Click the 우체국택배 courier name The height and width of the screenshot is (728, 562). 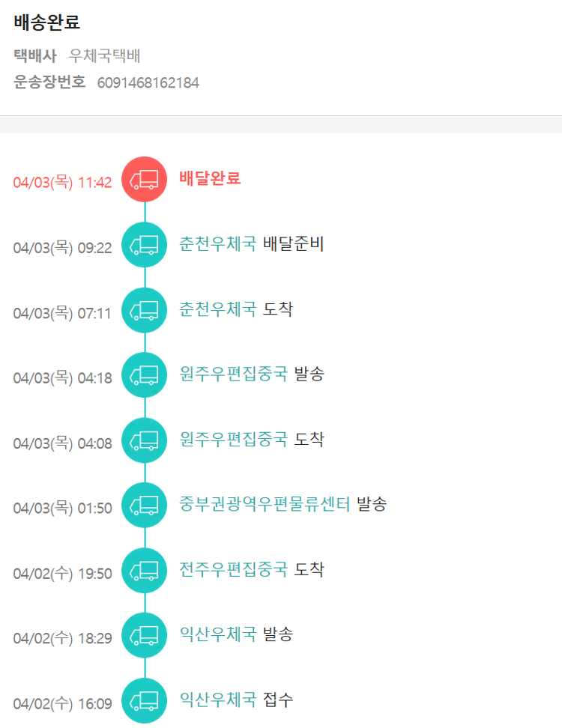[x=105, y=55]
